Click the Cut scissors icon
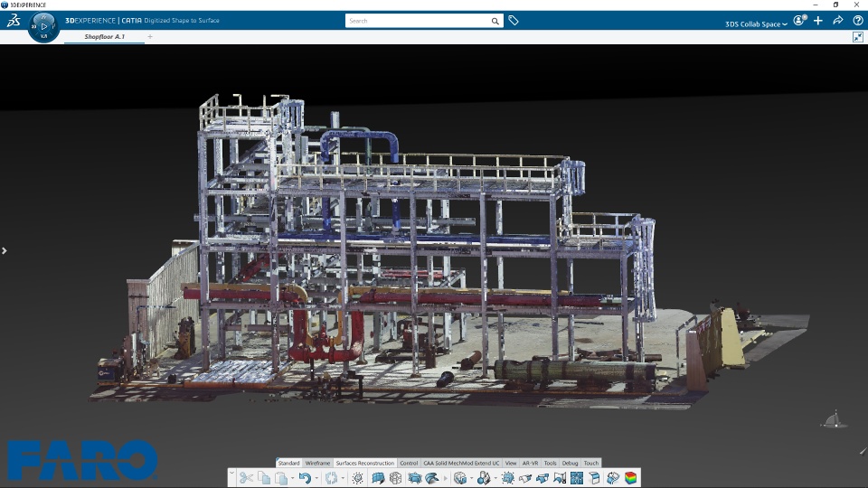868x488 pixels. point(246,477)
